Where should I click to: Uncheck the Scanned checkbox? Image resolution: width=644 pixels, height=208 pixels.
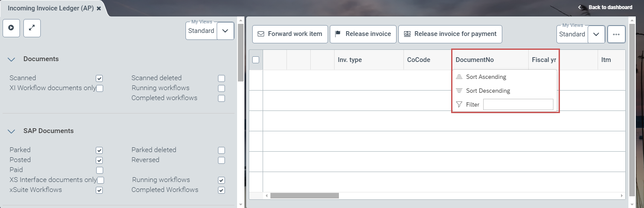pos(99,78)
